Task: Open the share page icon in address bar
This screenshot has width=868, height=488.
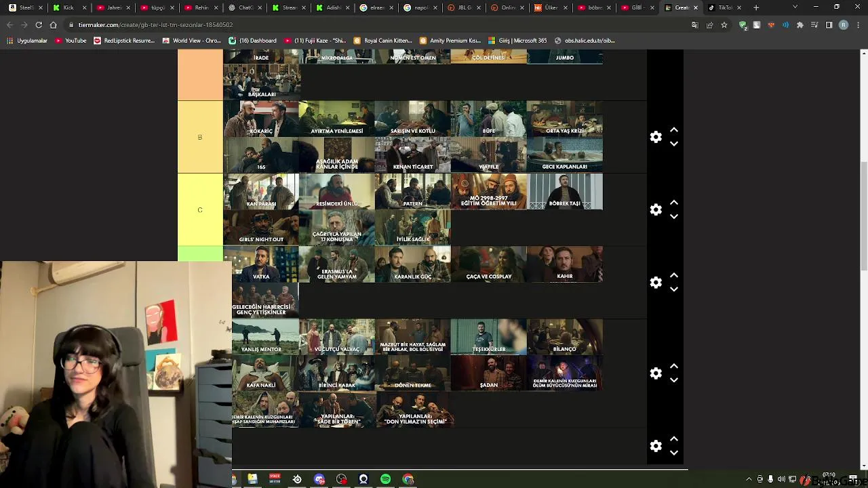Action: pos(709,25)
